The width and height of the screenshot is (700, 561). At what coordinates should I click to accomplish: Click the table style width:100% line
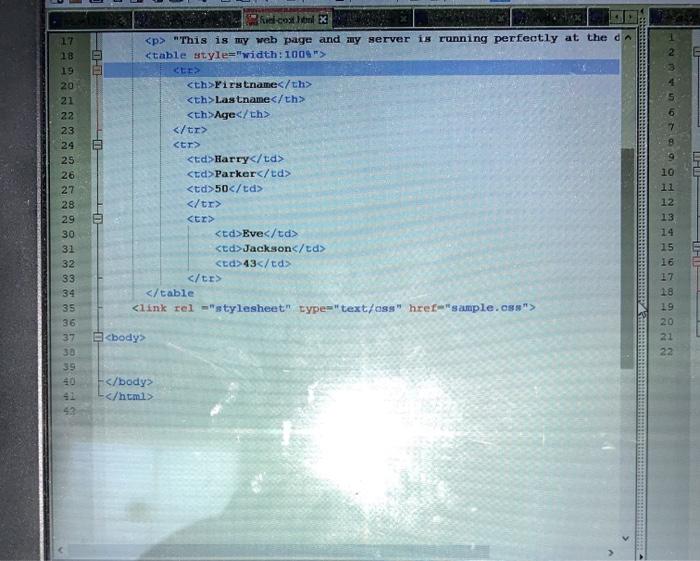tap(236, 55)
